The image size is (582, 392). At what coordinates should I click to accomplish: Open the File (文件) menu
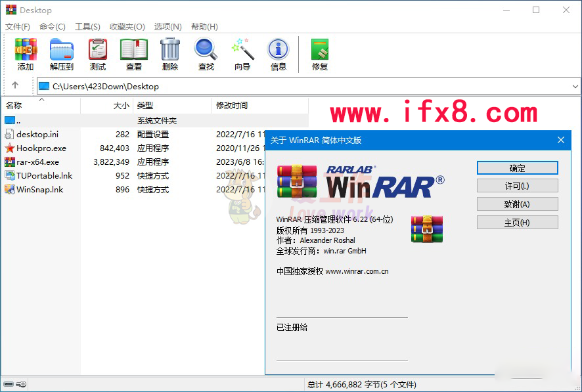(18, 27)
